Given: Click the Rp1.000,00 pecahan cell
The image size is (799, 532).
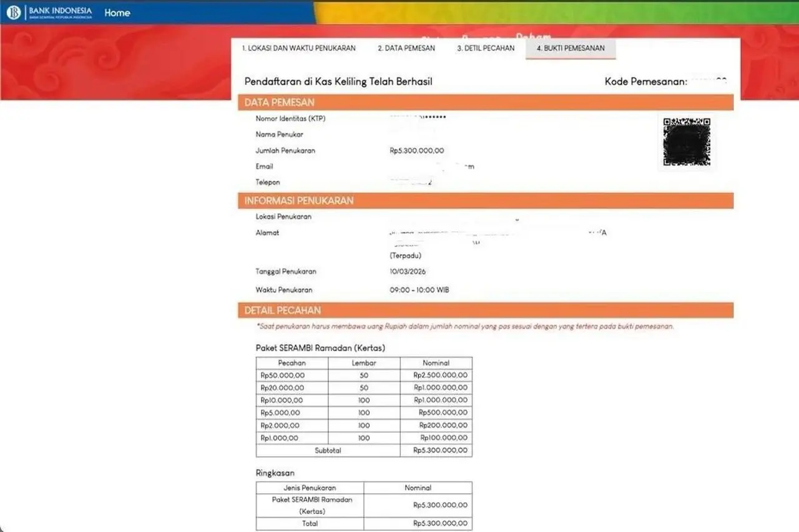Looking at the screenshot, I should (280, 438).
